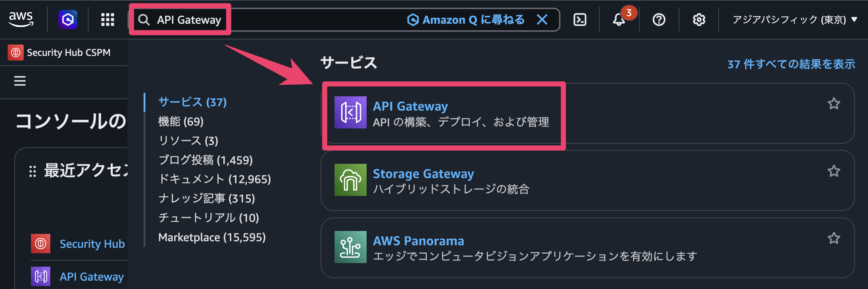Launch the CloudShell terminal icon
The width and height of the screenshot is (868, 289).
coord(580,20)
